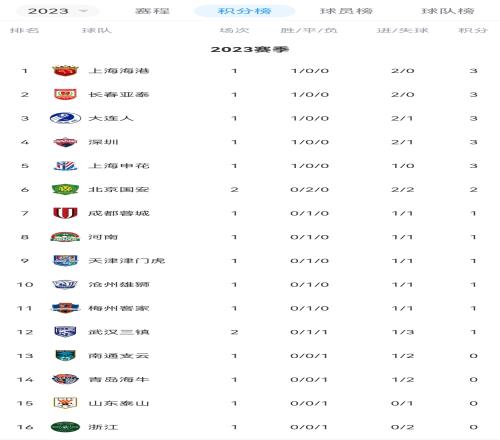Go to the 球队榜 tab
Viewport: 500px width, 440px height.
click(448, 11)
